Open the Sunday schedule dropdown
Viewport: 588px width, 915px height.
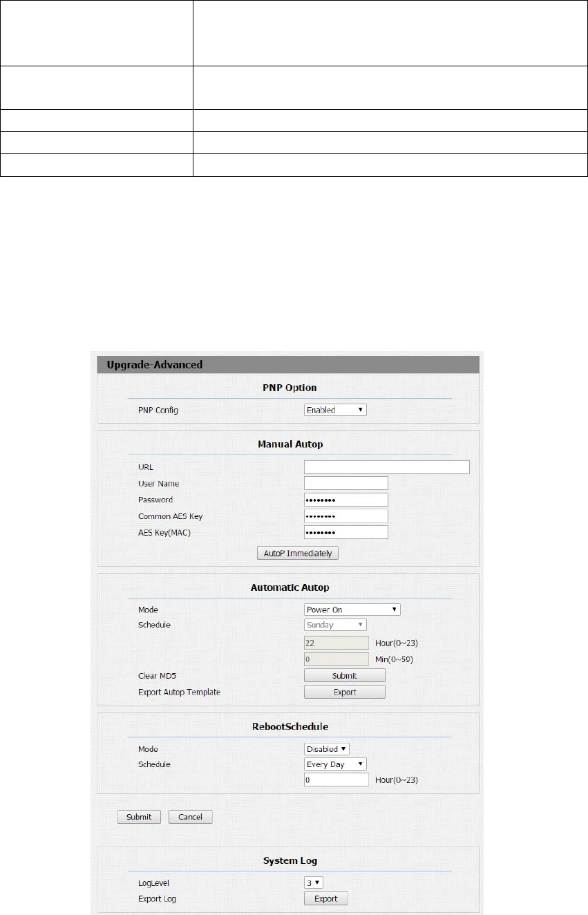coord(335,625)
